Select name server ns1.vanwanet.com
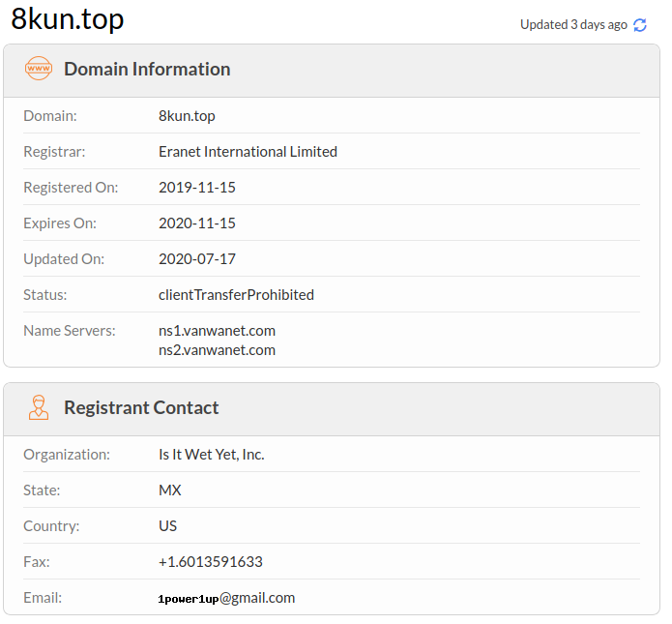This screenshot has height=624, width=672. 217,331
